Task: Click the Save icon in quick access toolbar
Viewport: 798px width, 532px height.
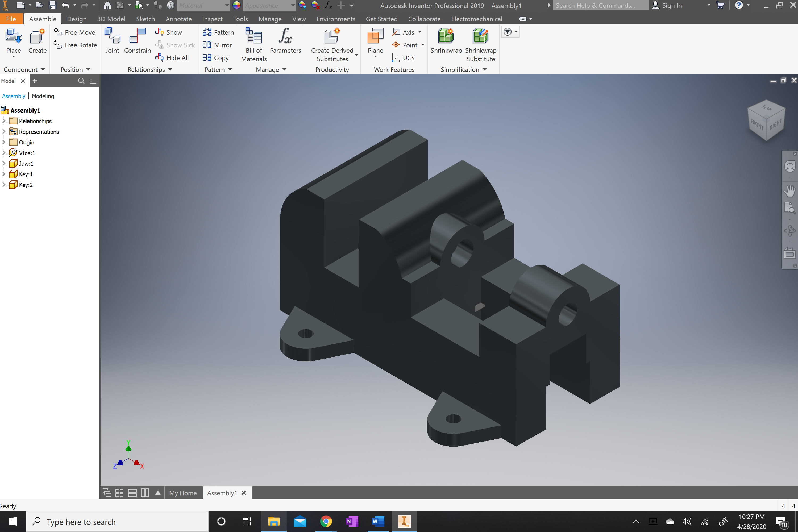Action: [52, 5]
